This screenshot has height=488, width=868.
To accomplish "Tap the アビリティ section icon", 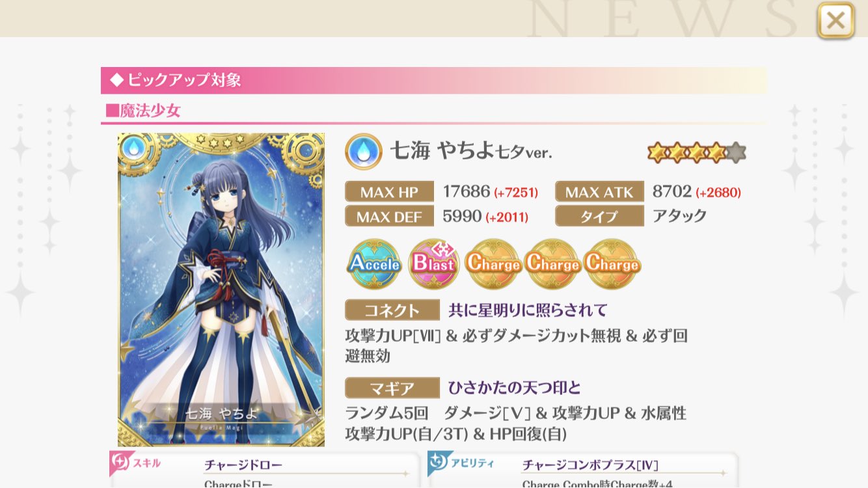I will [x=441, y=463].
